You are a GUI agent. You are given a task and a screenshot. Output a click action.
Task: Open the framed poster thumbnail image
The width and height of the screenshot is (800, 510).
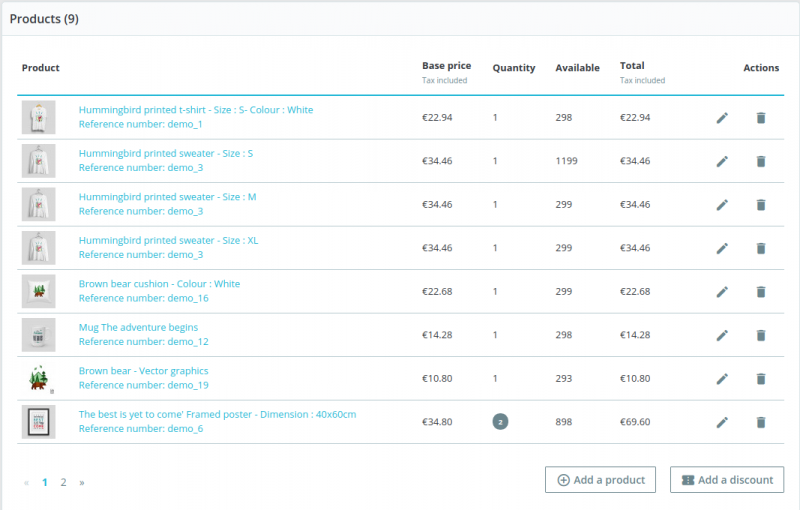point(38,422)
